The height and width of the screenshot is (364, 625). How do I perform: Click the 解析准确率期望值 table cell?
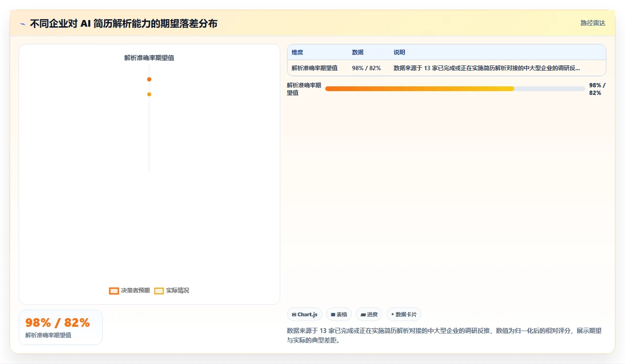pos(315,68)
